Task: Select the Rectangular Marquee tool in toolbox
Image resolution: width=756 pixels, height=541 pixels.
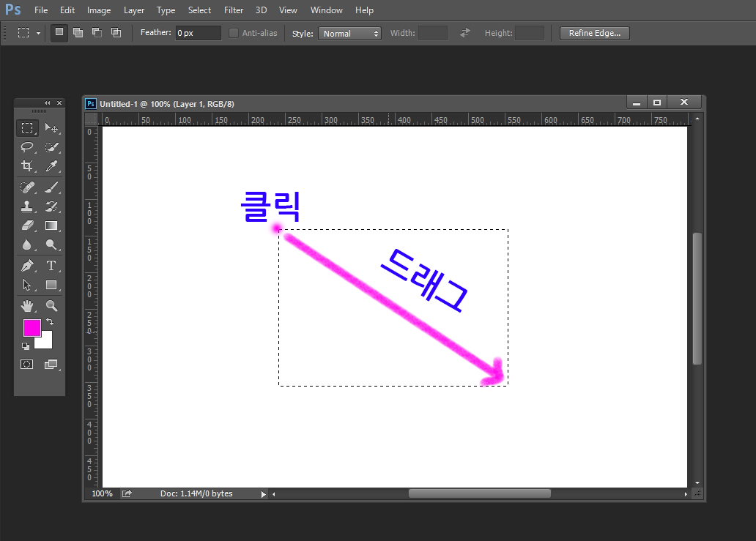Action: pos(27,127)
